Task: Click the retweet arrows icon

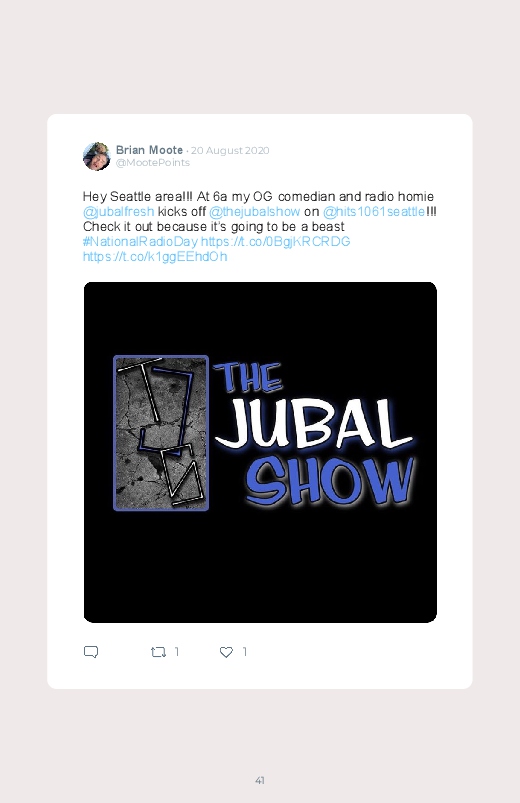Action: [158, 652]
